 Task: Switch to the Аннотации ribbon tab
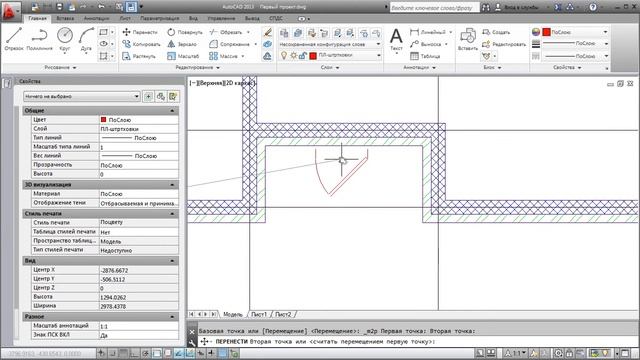[x=96, y=18]
